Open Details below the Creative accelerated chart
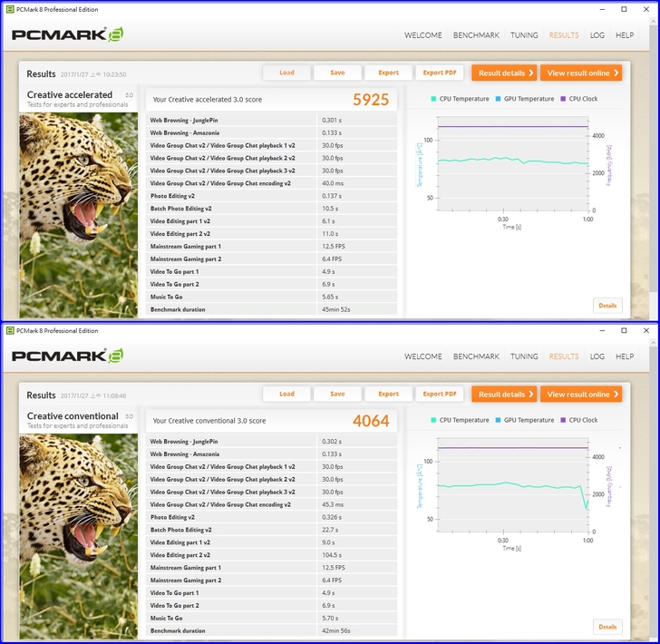 click(x=607, y=306)
